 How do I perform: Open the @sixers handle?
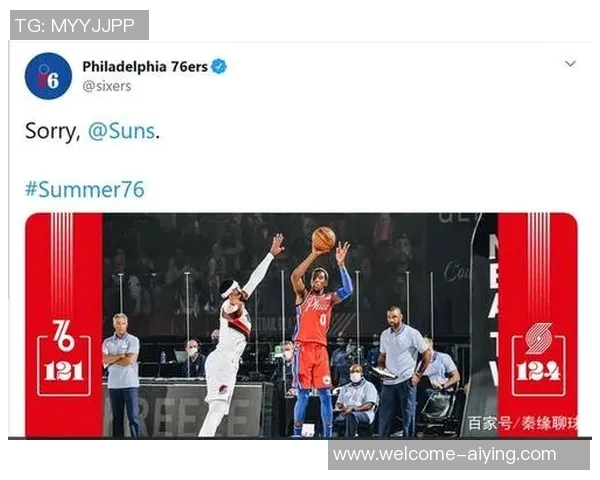(107, 86)
